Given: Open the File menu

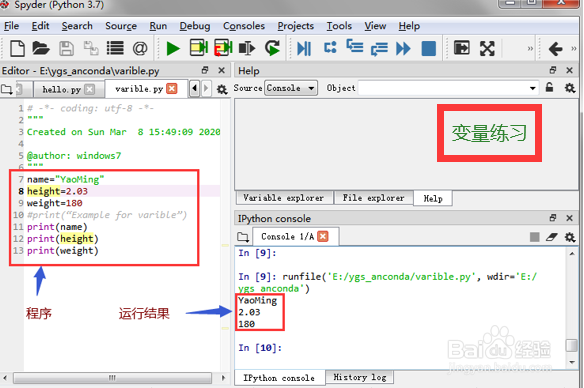Looking at the screenshot, I should pos(12,26).
